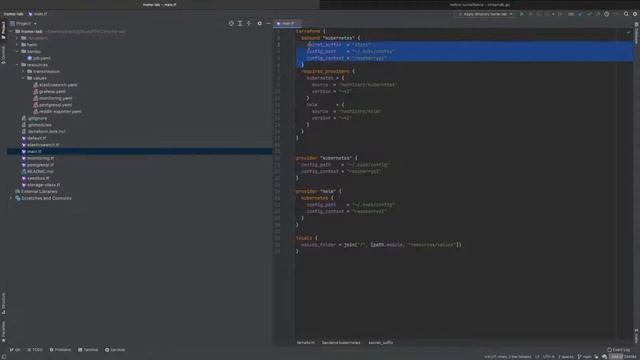Open Event Log in status area
Image resolution: width=640 pixels, height=360 pixels.
point(618,350)
